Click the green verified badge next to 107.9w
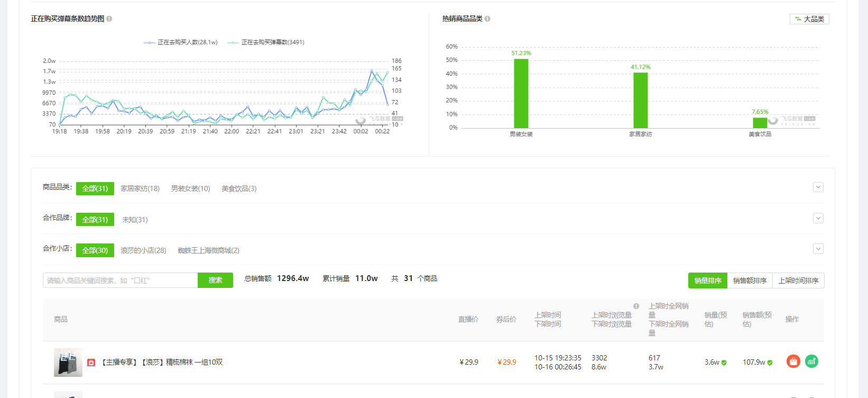 pyautogui.click(x=770, y=363)
